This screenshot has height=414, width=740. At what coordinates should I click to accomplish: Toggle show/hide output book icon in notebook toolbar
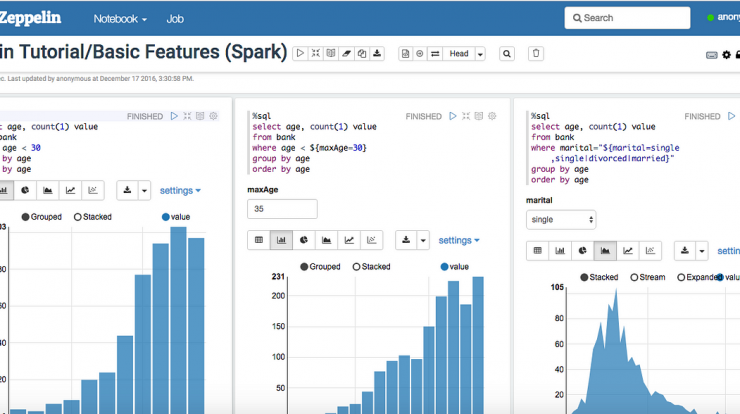point(331,53)
